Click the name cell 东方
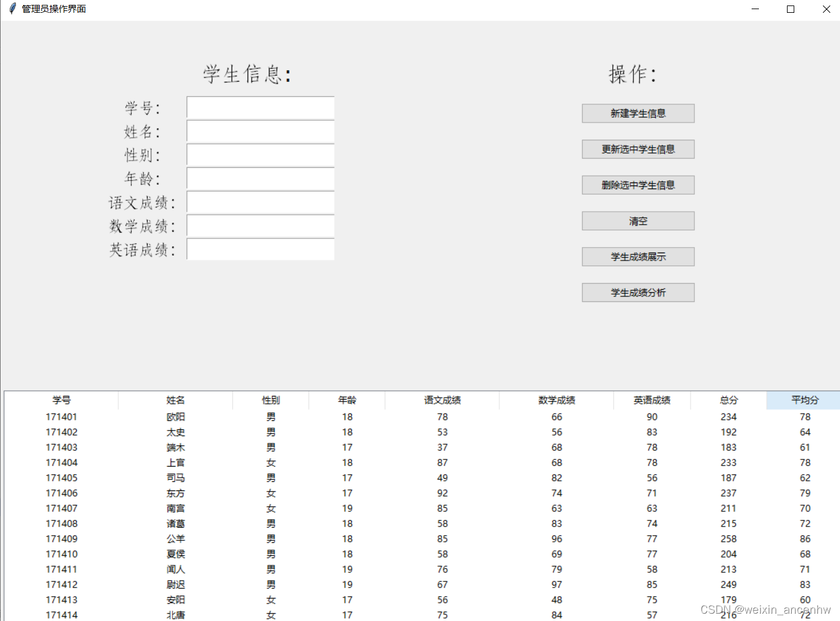Image resolution: width=840 pixels, height=621 pixels. click(176, 494)
